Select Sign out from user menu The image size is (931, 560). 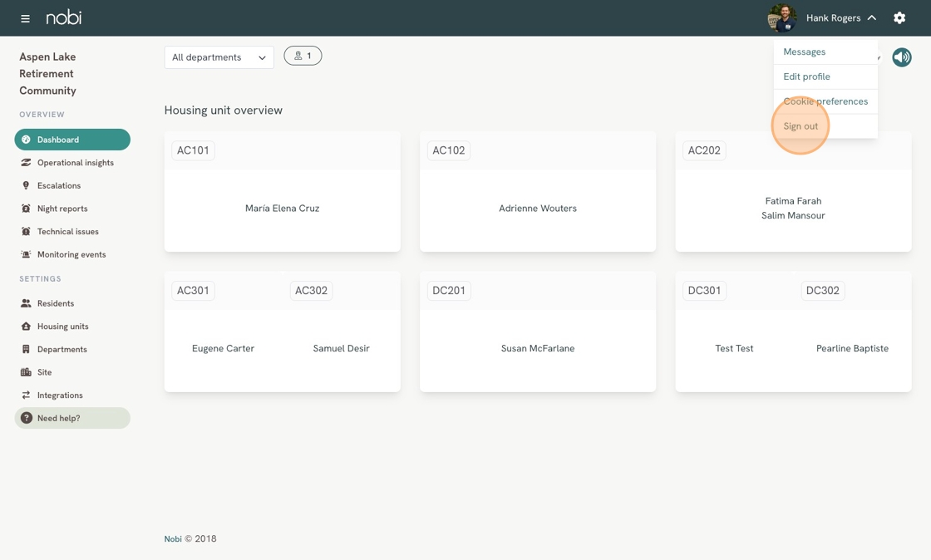pyautogui.click(x=800, y=126)
